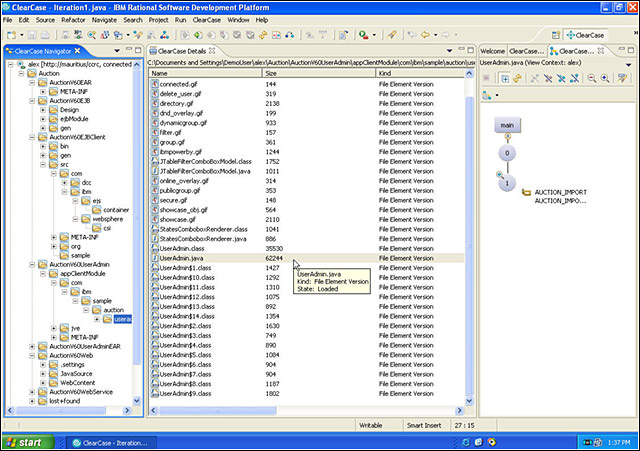Select the WebContent folder in navigator

[x=78, y=383]
